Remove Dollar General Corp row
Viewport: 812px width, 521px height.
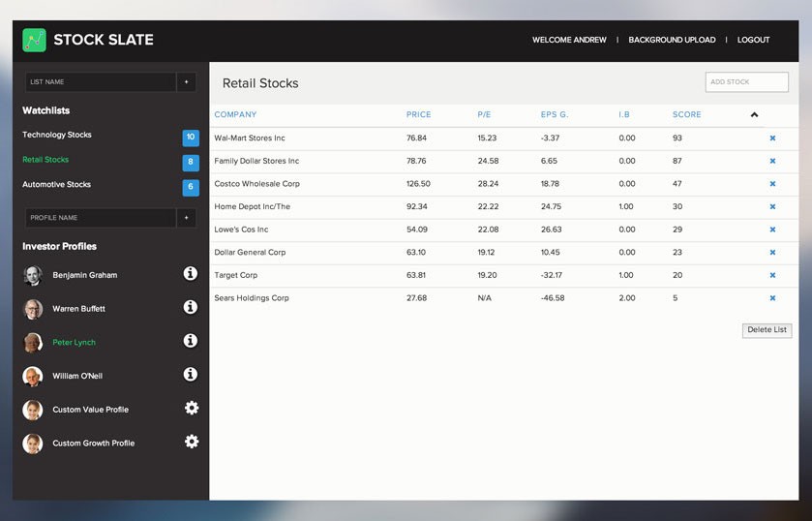pyautogui.click(x=772, y=253)
